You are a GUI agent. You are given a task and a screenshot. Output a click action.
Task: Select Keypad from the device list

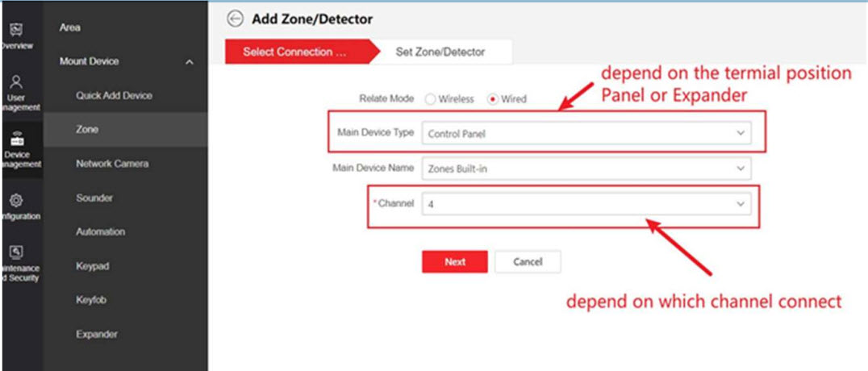(x=92, y=266)
